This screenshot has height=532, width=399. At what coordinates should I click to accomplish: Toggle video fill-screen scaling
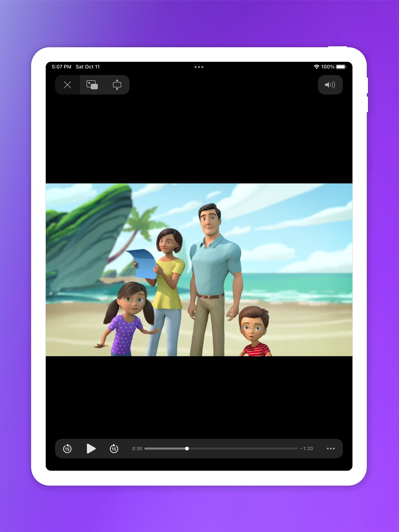(x=117, y=85)
